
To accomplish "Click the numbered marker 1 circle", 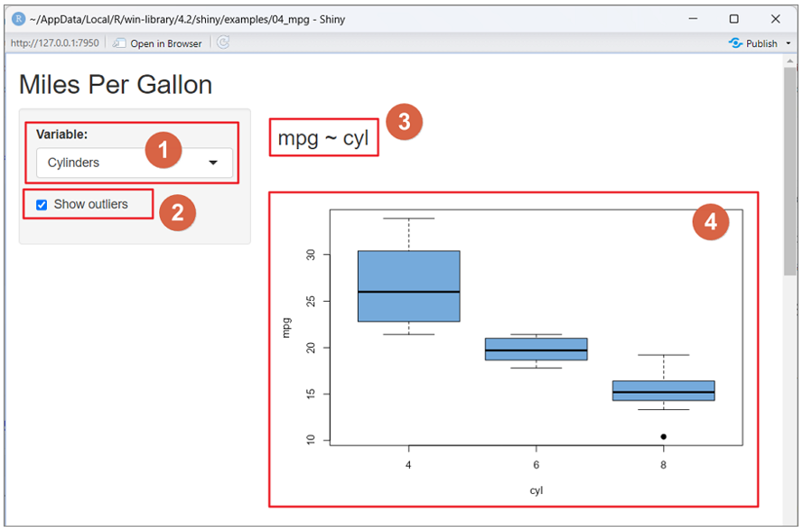I will click(164, 150).
